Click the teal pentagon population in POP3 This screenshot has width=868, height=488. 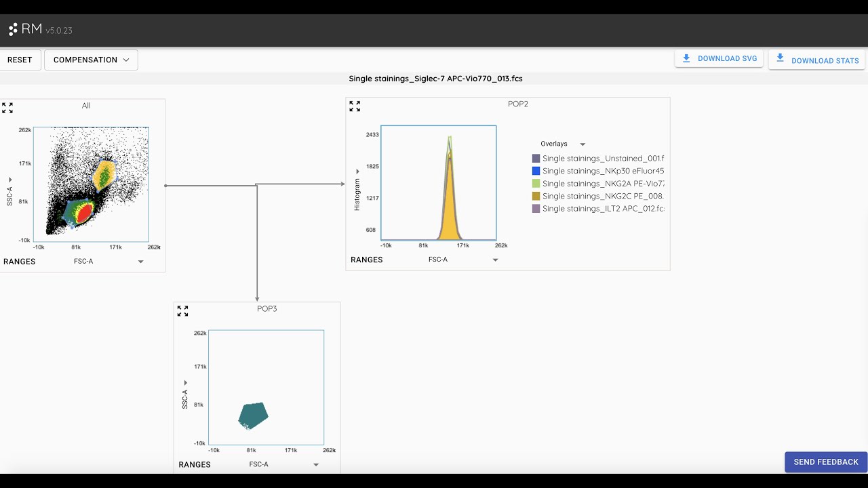(254, 415)
